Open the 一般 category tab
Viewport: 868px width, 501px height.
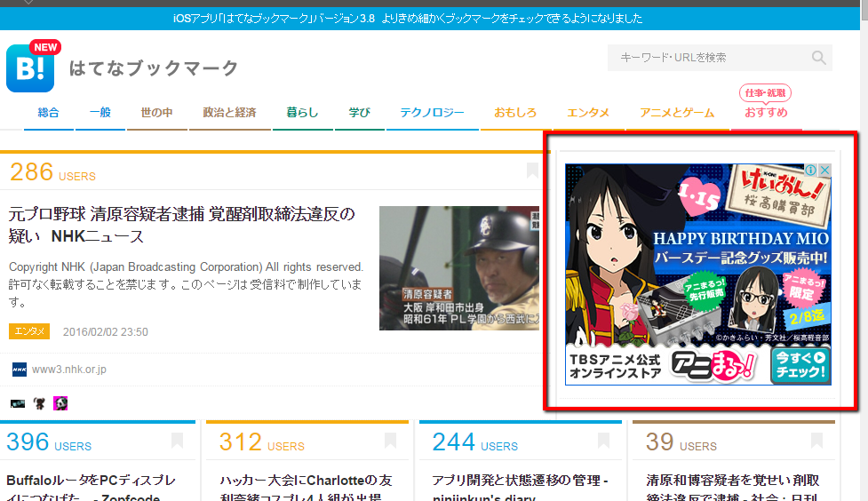tap(100, 113)
